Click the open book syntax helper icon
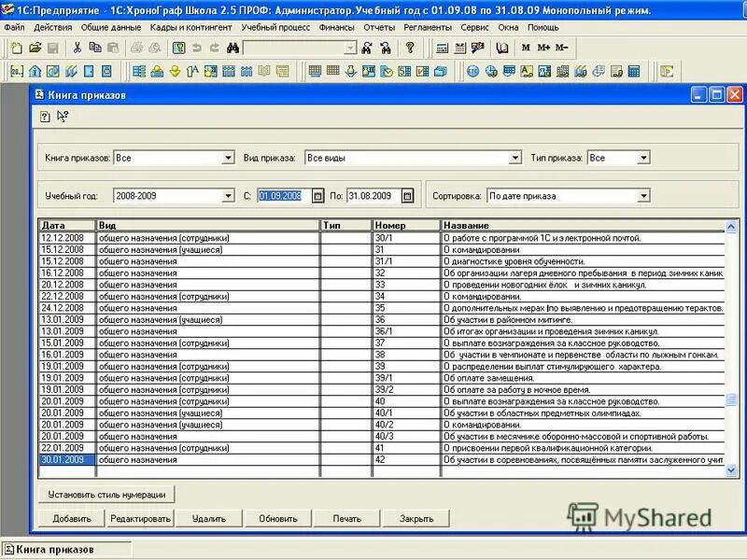Viewport: 747px width, 560px height. (501, 49)
